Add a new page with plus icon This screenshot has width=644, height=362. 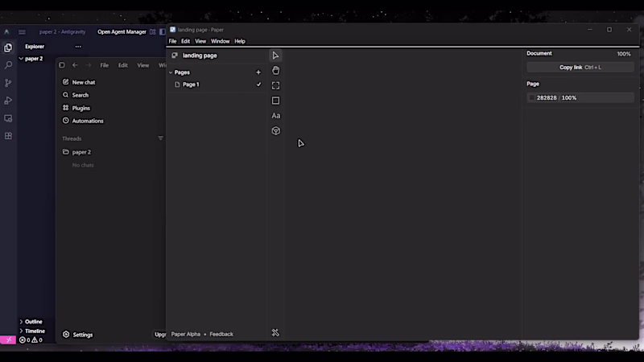[x=258, y=72]
